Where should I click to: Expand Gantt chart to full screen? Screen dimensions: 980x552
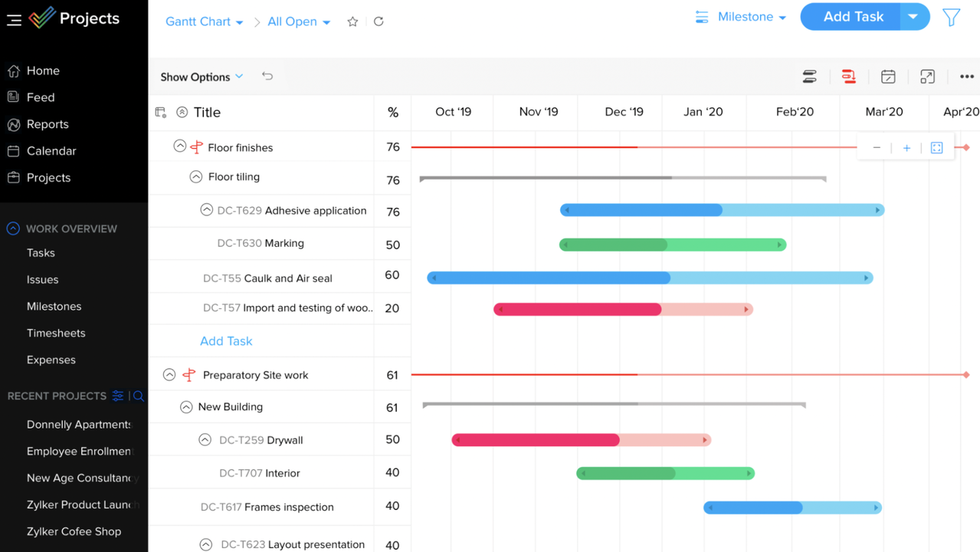pyautogui.click(x=927, y=77)
